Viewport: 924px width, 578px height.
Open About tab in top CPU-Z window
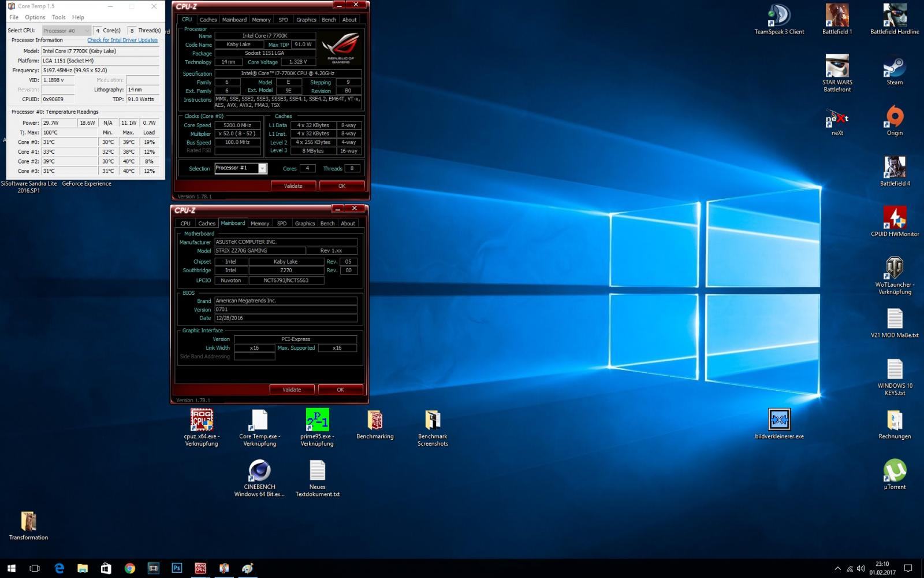coord(349,20)
